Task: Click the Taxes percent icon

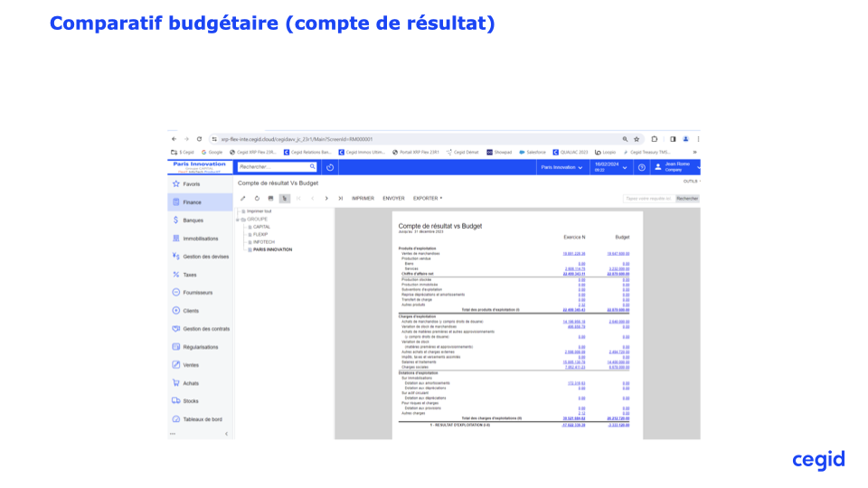Action: point(175,275)
